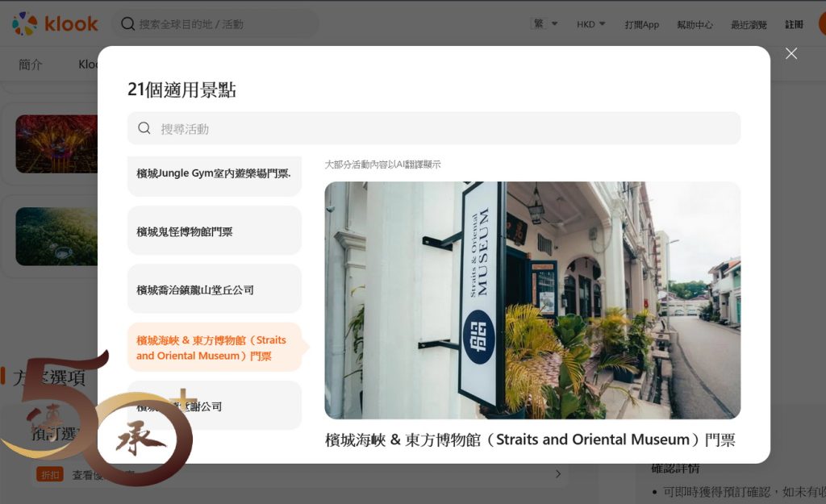Click the 打開App link

tap(641, 24)
